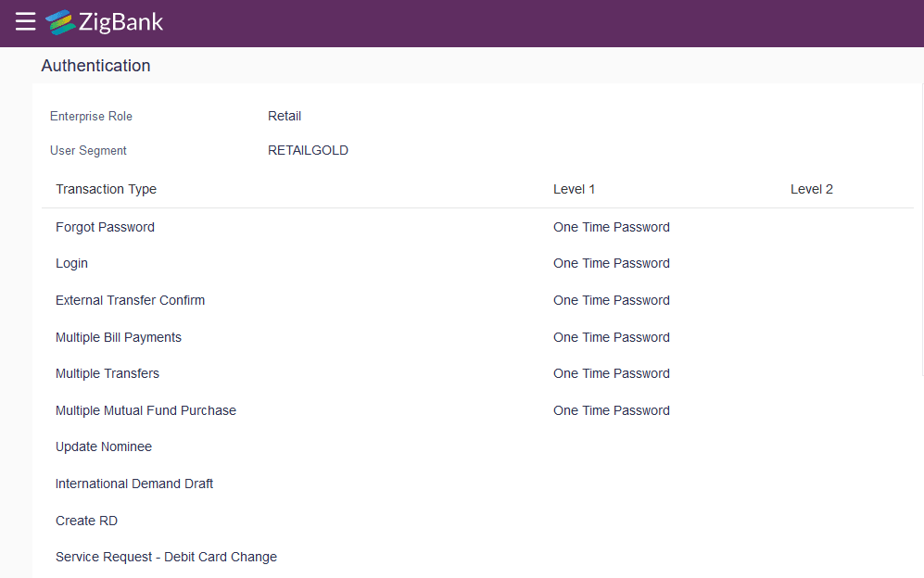Click Service Request - Debit Card Change
This screenshot has height=578, width=924.
pyautogui.click(x=166, y=557)
